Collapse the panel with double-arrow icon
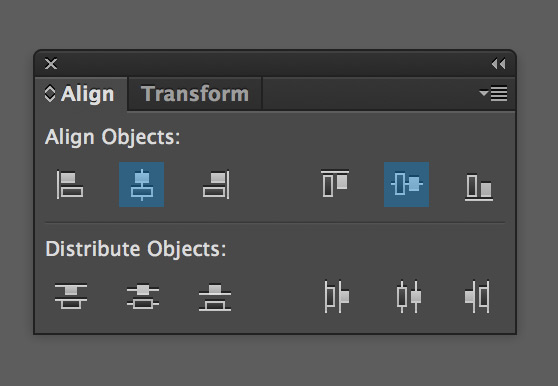Viewport: 558px width, 386px height. (498, 64)
